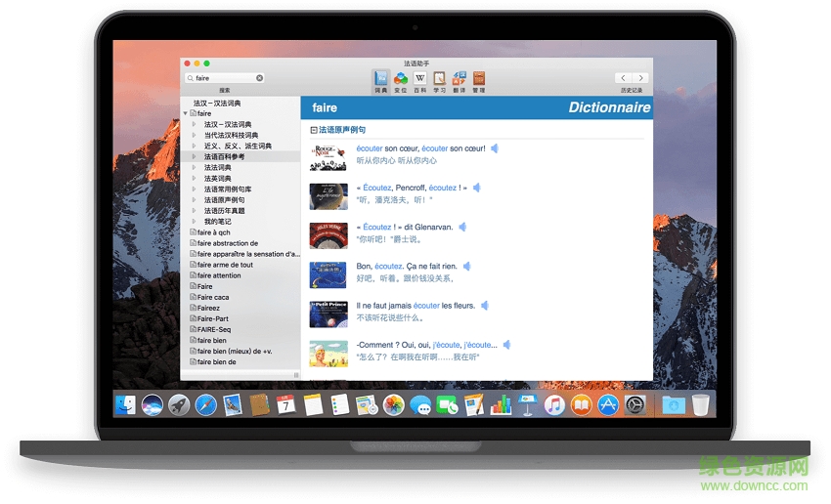Screen dimensions: 831x504
Task: Open the 百科 encyclopedia toolbar icon
Action: [420, 78]
